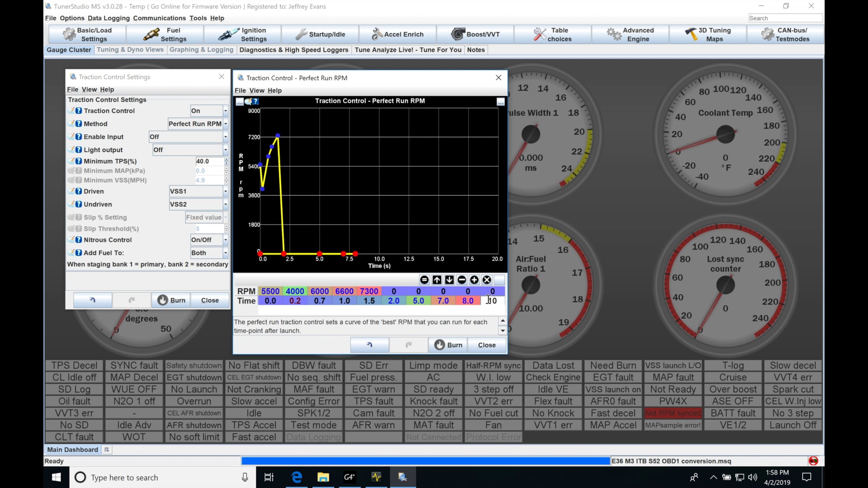Click inside the Search field at top right

(785, 18)
